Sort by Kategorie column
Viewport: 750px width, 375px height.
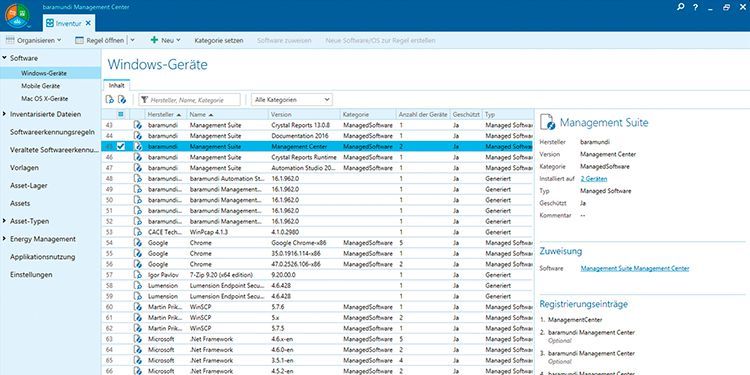click(368, 115)
